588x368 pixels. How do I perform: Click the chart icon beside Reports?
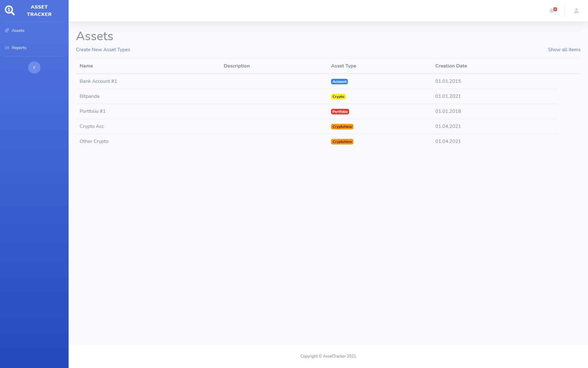[7, 48]
